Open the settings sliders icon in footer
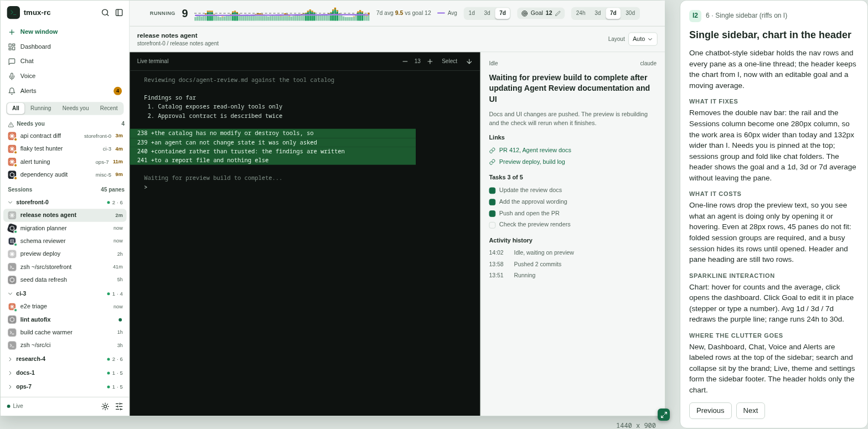Viewport: 868px width, 429px height. coord(119,406)
